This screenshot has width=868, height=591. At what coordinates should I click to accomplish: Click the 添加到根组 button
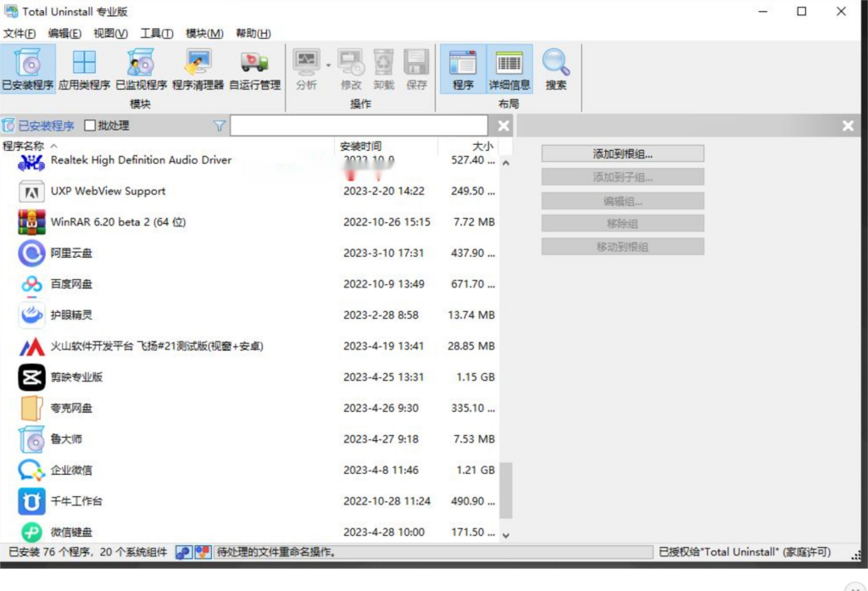622,153
